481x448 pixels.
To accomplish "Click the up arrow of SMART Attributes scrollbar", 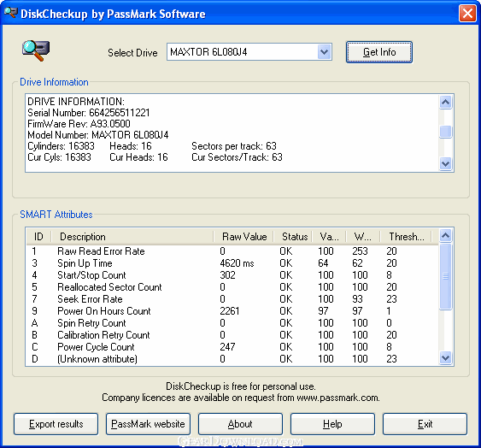I will 445,235.
